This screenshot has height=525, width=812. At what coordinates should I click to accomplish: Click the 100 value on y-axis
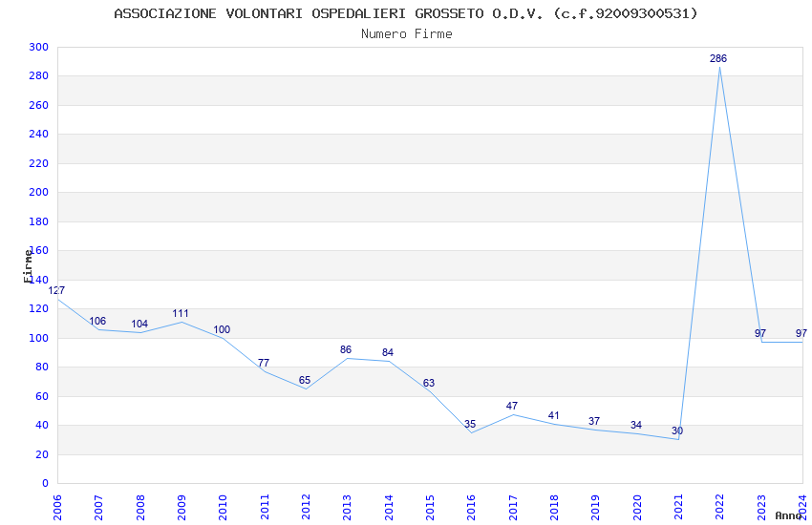tap(39, 338)
